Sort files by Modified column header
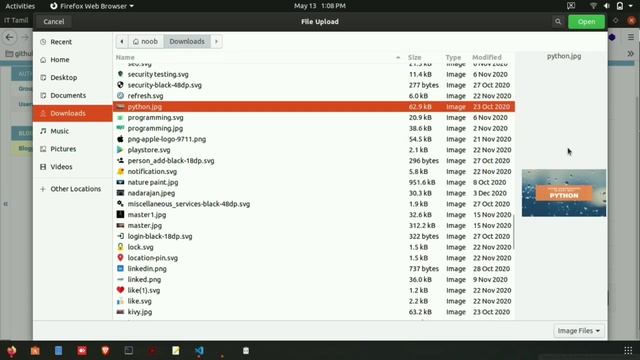 click(x=487, y=57)
